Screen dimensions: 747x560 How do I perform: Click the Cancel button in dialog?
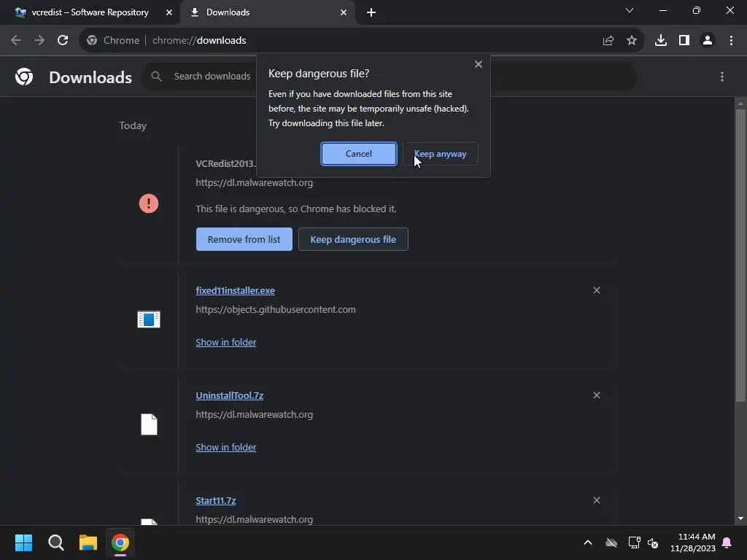pos(358,154)
